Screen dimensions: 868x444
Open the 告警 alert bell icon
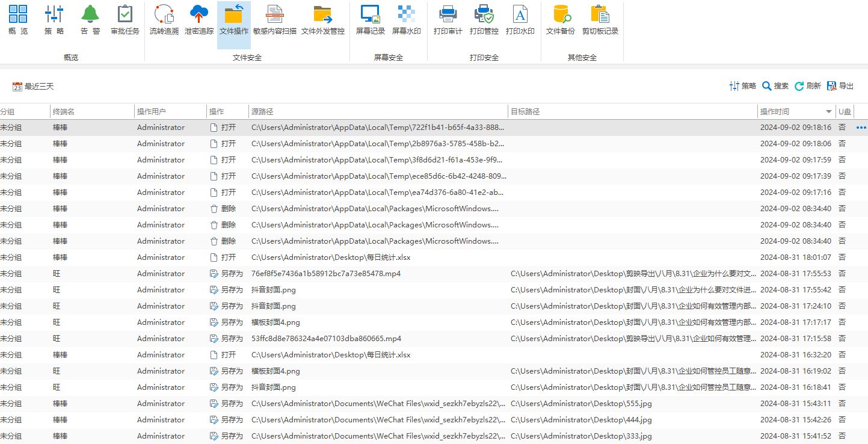click(x=90, y=19)
